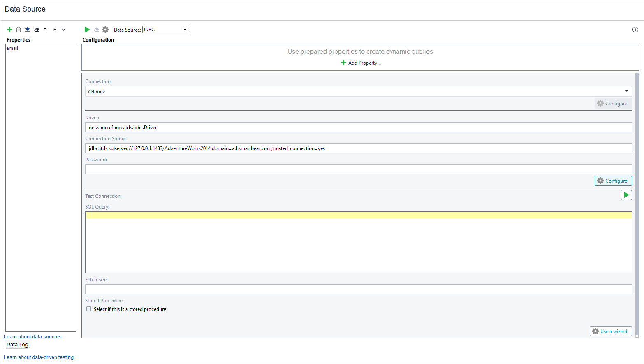Open data source options via the gear icon
Viewport: 644px width, 364px height.
[105, 29]
